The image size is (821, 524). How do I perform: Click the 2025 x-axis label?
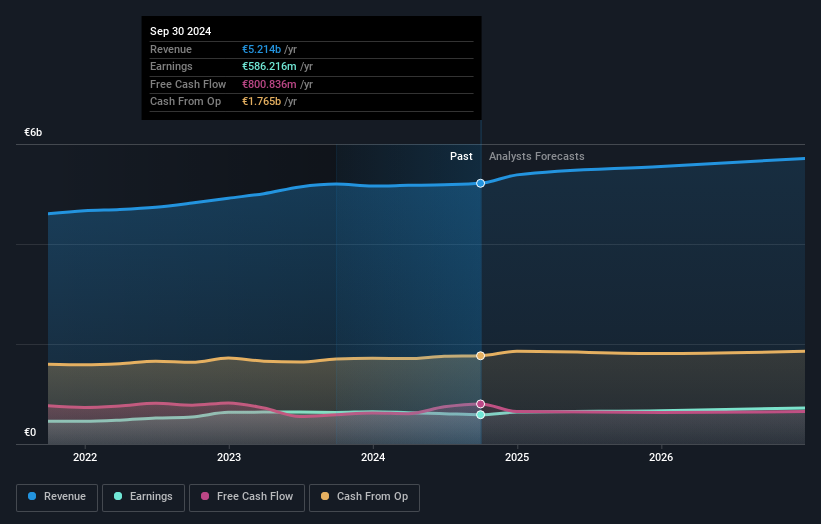point(517,457)
